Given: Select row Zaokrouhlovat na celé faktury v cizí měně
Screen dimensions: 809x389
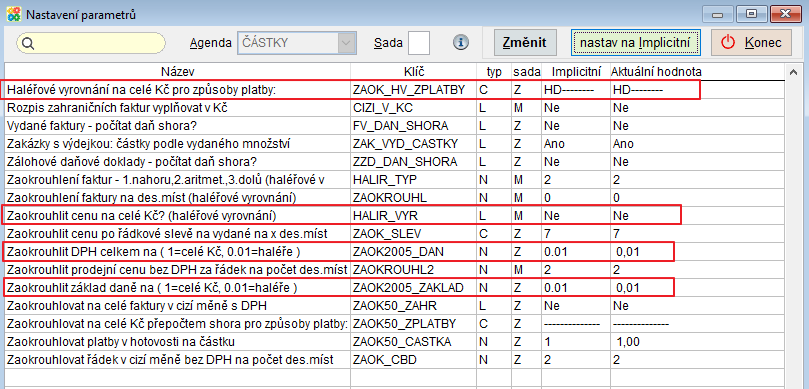Looking at the screenshot, I should [394, 305].
